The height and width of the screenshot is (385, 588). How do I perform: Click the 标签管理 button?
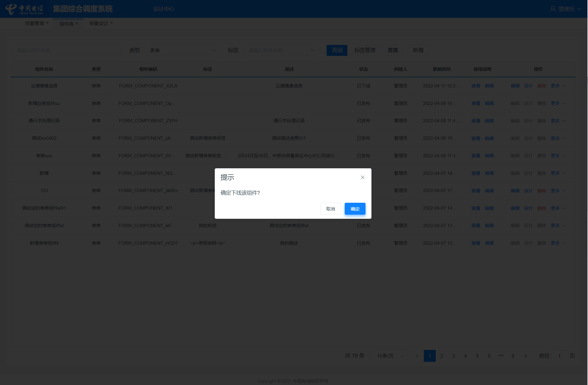(x=365, y=50)
